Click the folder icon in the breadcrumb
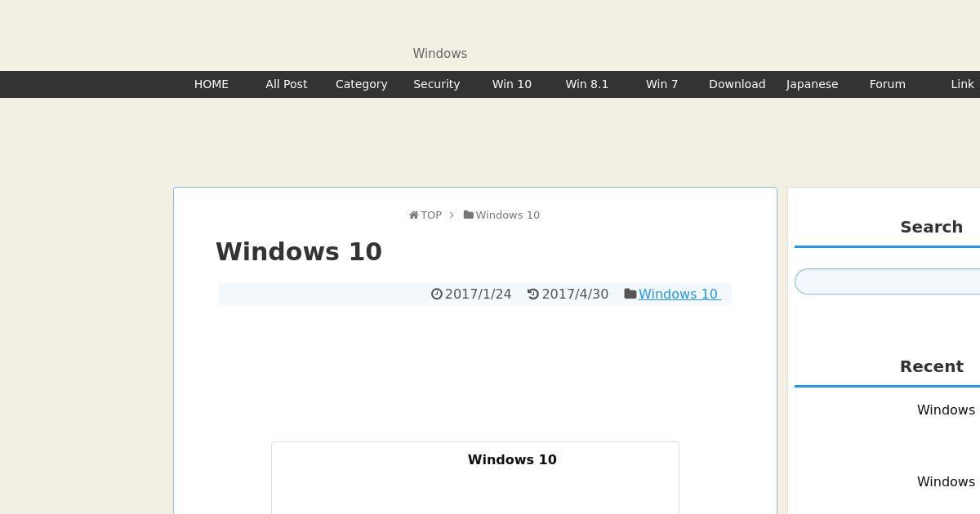 pyautogui.click(x=469, y=215)
